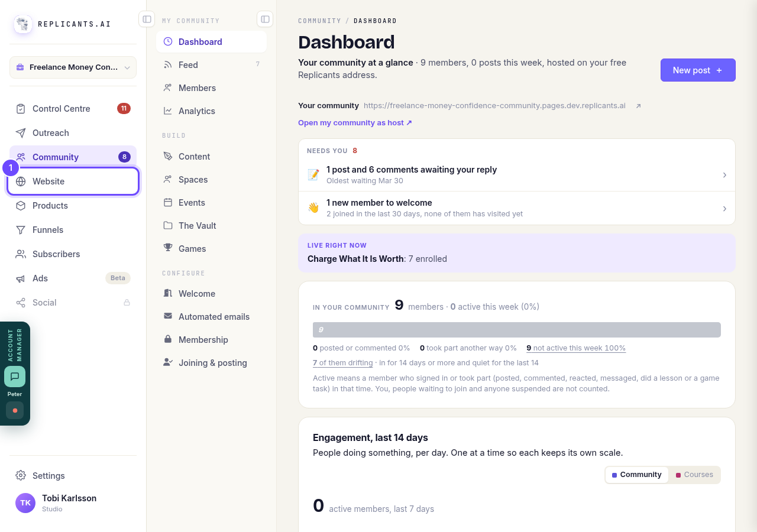This screenshot has height=532, width=757.
Task: Expand the posts and comments awaiting reply row
Action: point(517,175)
